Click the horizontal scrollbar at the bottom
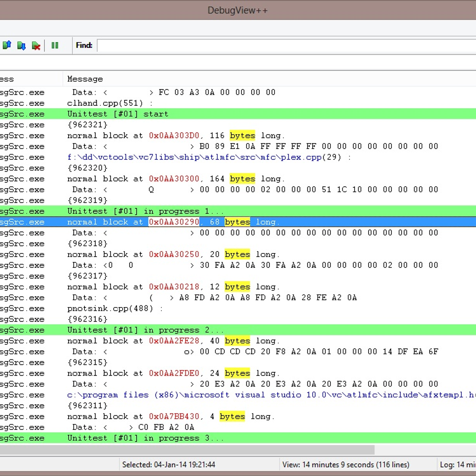 click(186, 450)
